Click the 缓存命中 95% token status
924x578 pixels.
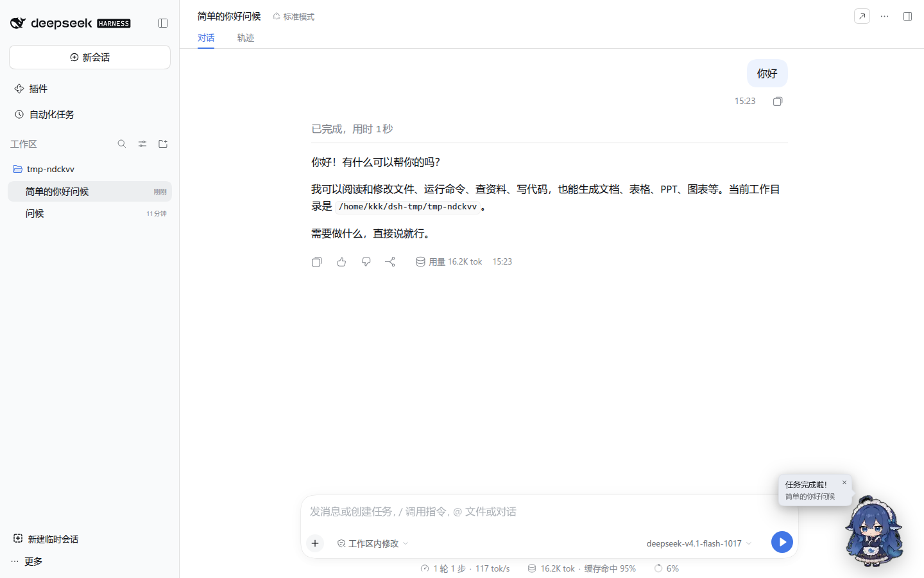point(581,569)
